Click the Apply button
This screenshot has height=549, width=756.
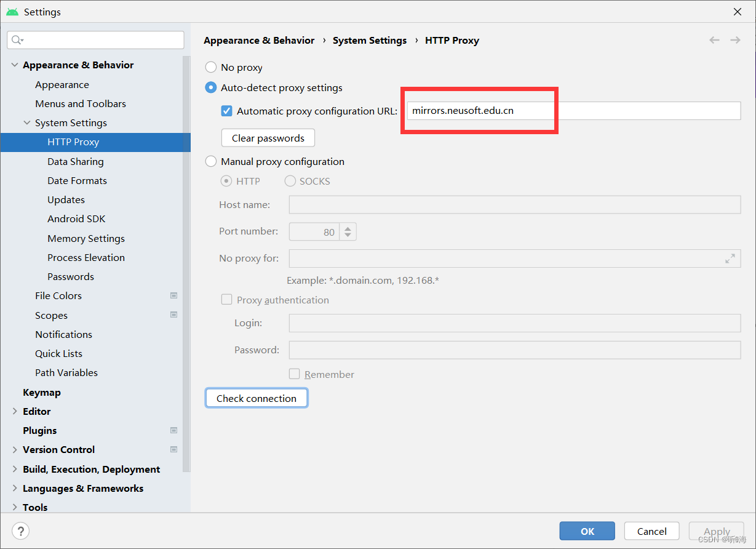coord(717,531)
